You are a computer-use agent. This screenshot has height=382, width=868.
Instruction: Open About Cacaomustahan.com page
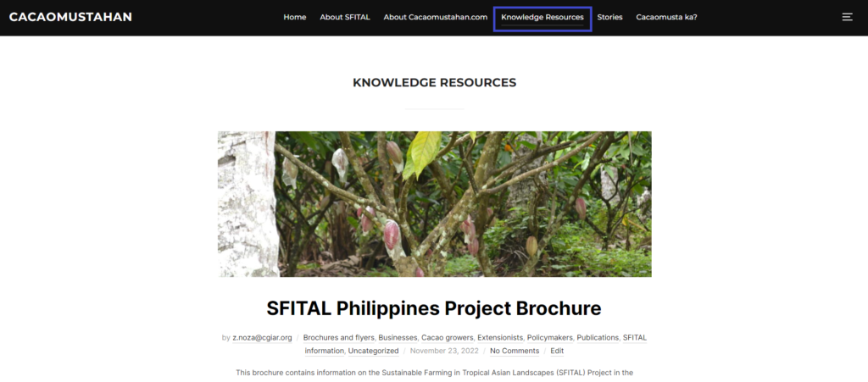pyautogui.click(x=435, y=17)
